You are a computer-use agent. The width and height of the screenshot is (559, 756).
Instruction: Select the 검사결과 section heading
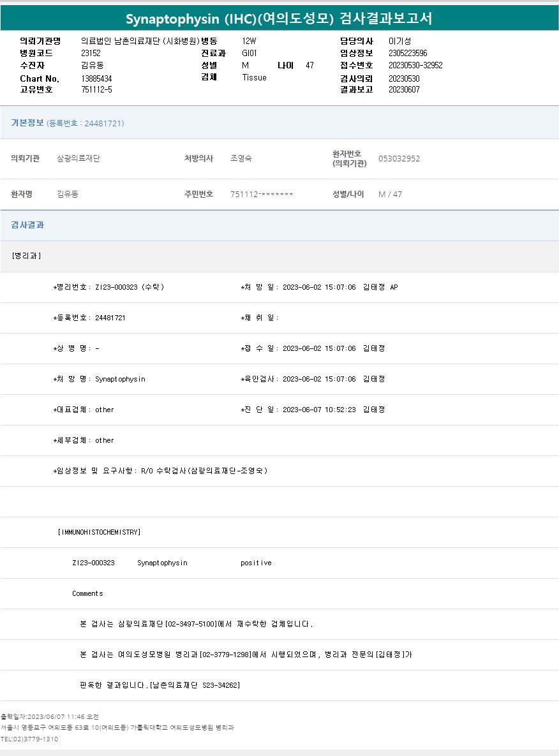pyautogui.click(x=27, y=225)
